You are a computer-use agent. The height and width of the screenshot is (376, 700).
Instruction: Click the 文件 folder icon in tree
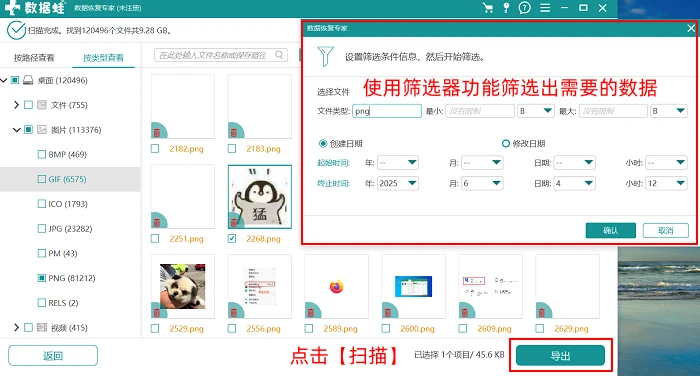42,105
